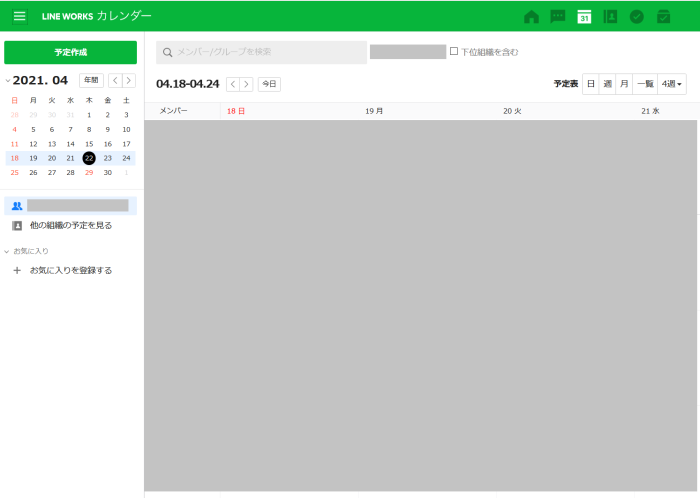Viewport: 700px width, 498px height.
Task: Select the 予定表 view label
Action: pyautogui.click(x=566, y=84)
